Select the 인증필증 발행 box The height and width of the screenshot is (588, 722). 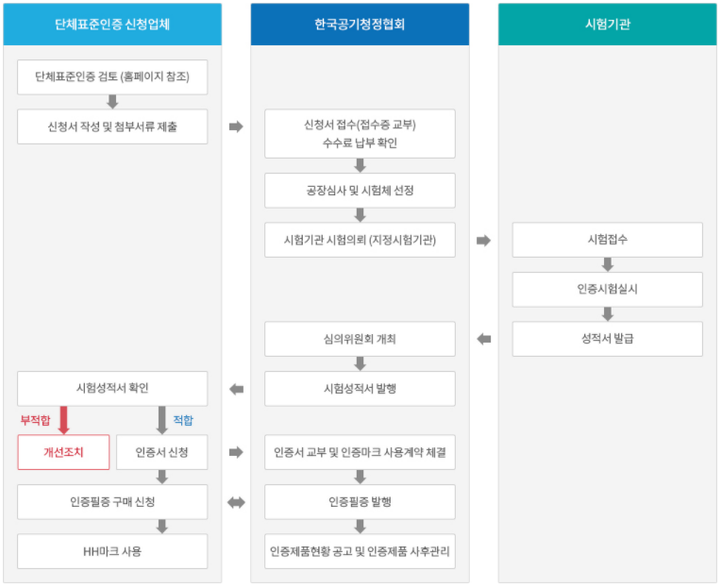click(360, 502)
